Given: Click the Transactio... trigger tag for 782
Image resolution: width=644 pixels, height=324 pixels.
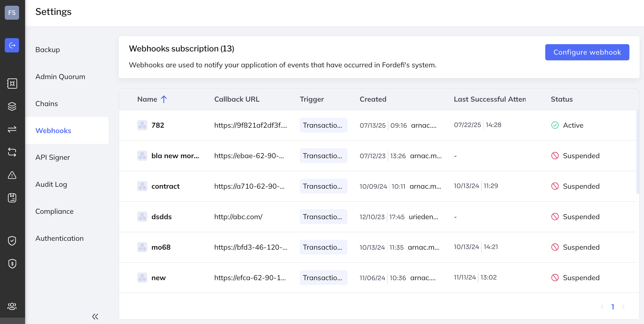Looking at the screenshot, I should 323,125.
